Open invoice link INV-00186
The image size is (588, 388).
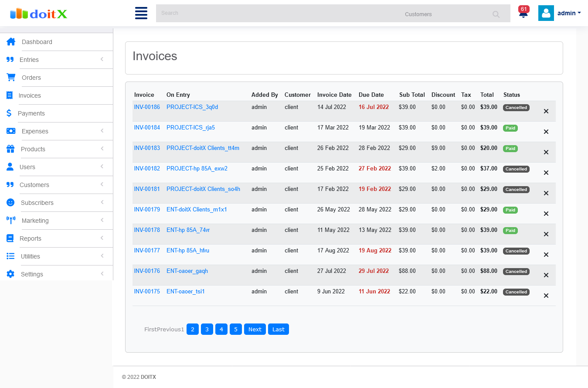pyautogui.click(x=147, y=107)
